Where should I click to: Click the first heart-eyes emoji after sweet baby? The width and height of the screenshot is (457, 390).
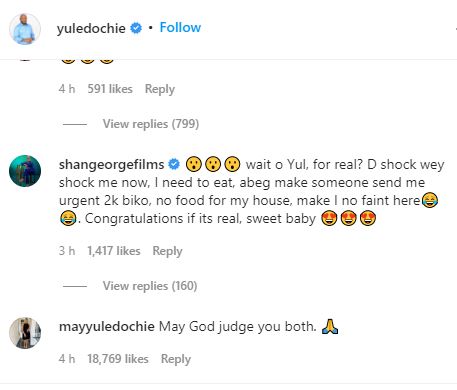pos(329,219)
